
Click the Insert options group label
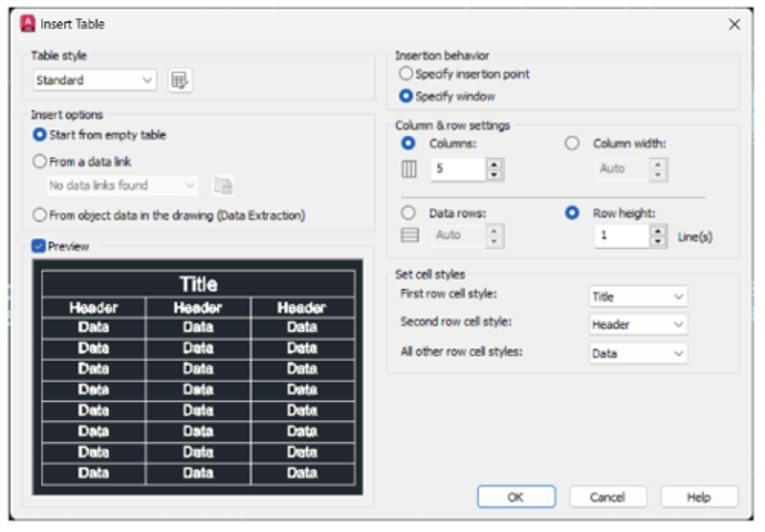66,115
